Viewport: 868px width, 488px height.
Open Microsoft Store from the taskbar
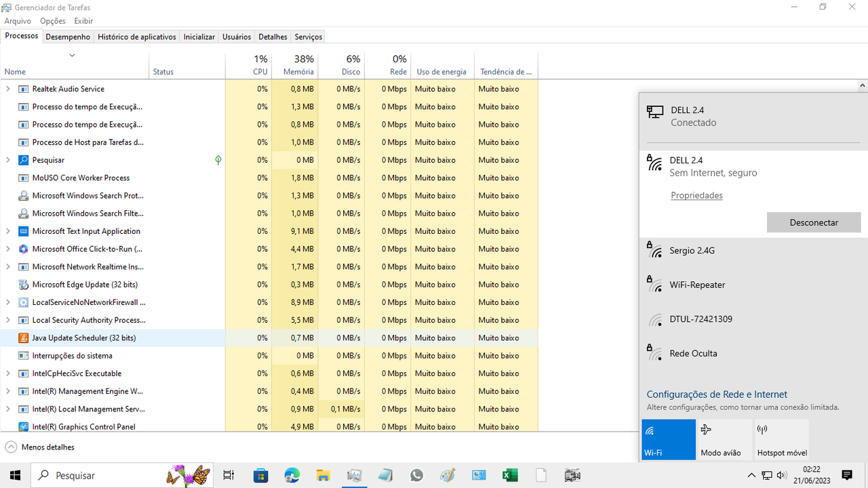click(260, 475)
